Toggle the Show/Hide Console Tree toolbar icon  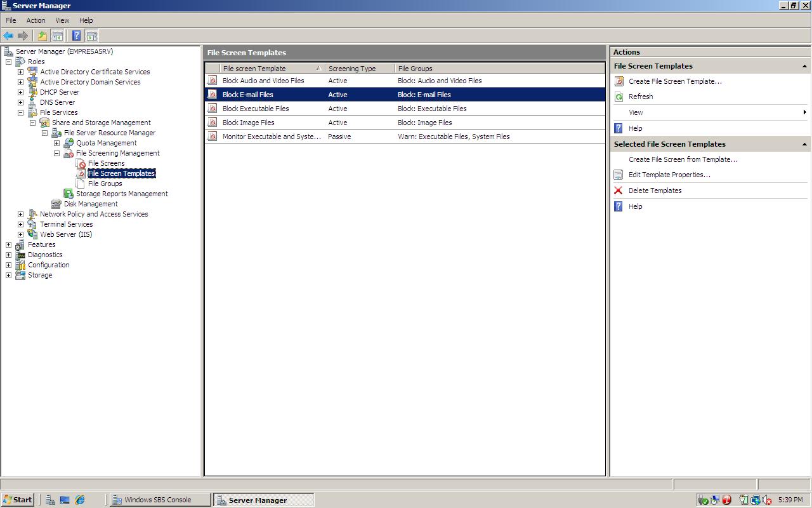pyautogui.click(x=57, y=36)
